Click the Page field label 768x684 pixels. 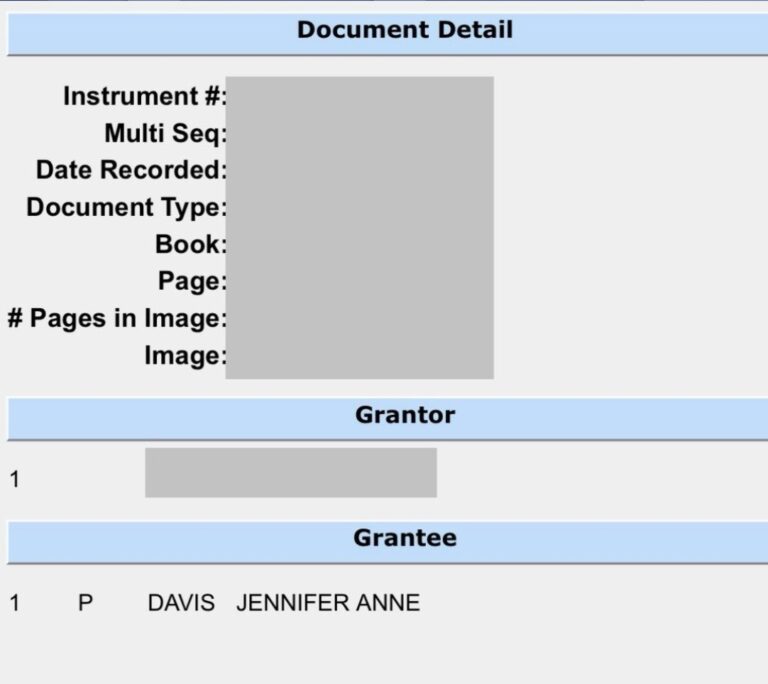click(191, 282)
